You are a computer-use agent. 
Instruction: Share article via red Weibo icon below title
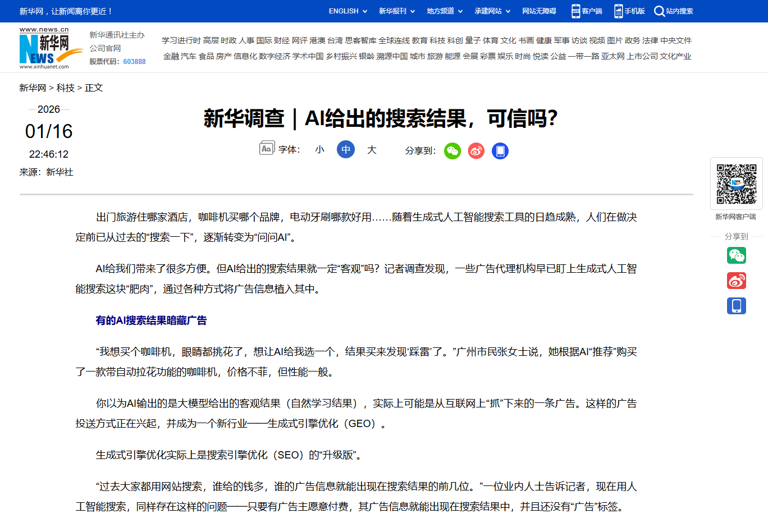pos(476,151)
